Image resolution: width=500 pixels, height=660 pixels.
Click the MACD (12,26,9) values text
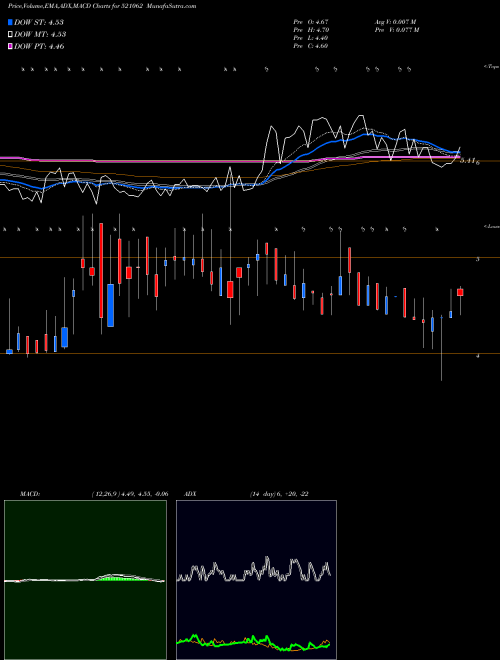click(130, 494)
